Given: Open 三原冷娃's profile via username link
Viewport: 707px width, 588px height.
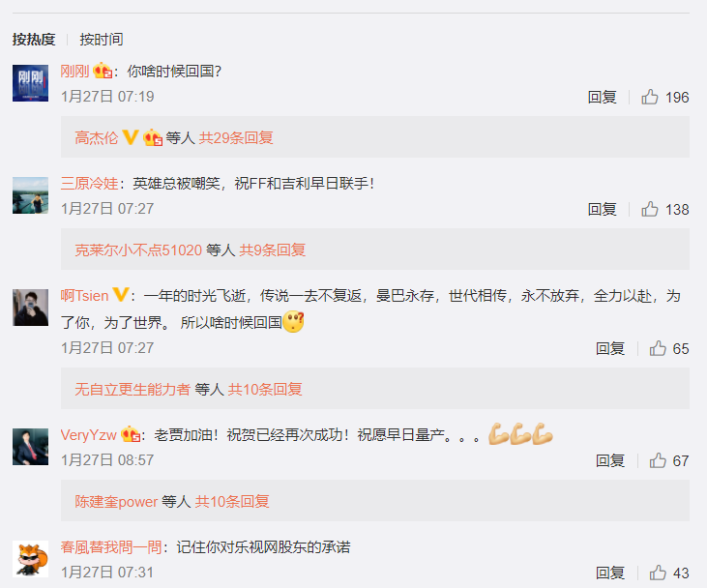Looking at the screenshot, I should coord(89,184).
